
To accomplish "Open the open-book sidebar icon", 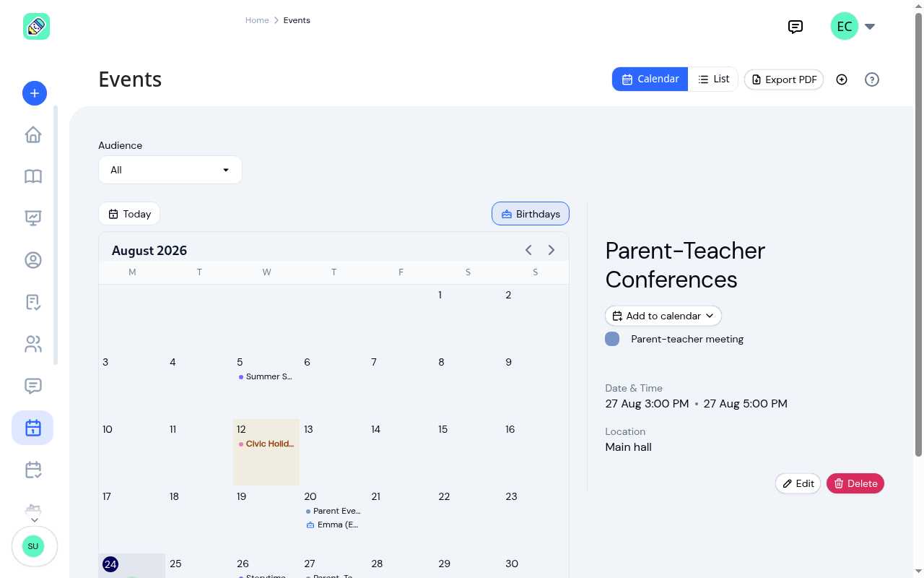I will (x=33, y=176).
